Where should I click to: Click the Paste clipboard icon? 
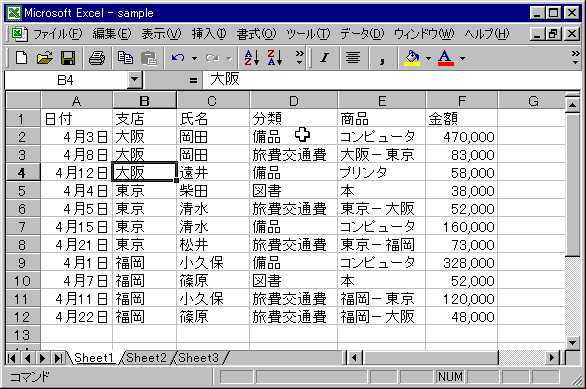point(149,58)
